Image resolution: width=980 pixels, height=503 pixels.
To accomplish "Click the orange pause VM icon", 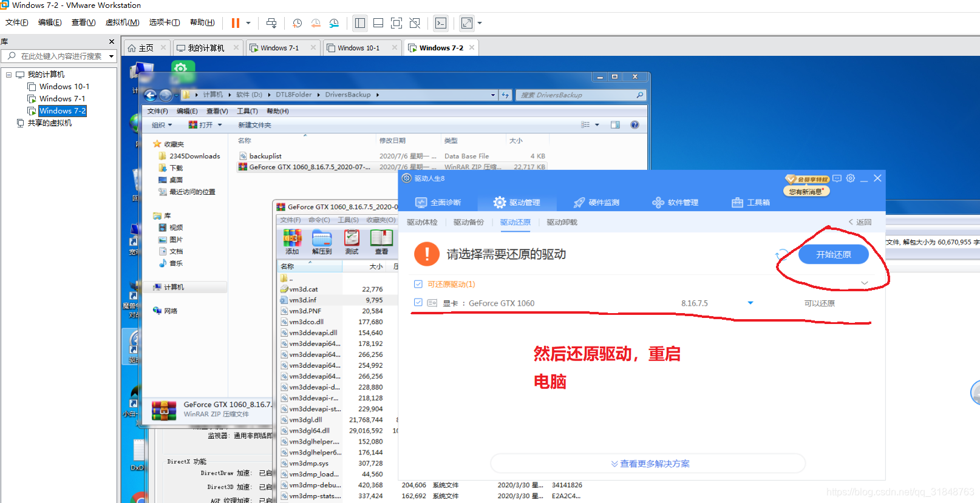I will [235, 23].
